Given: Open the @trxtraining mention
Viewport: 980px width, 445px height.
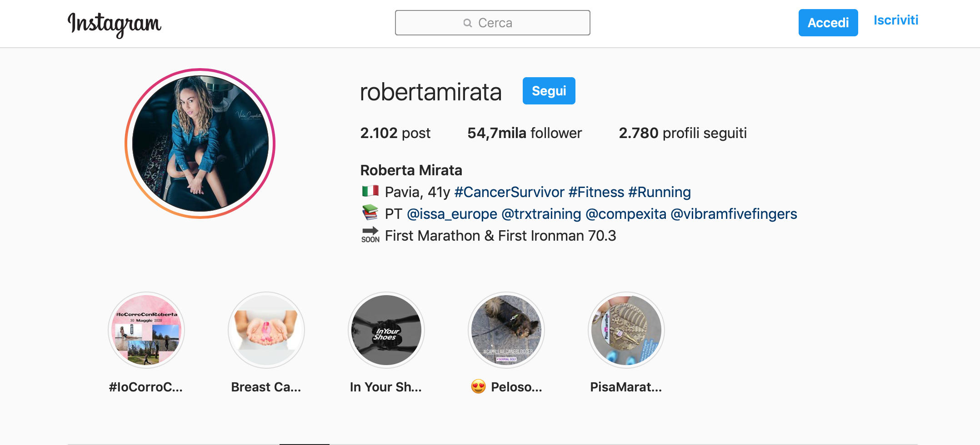Looking at the screenshot, I should [x=541, y=214].
